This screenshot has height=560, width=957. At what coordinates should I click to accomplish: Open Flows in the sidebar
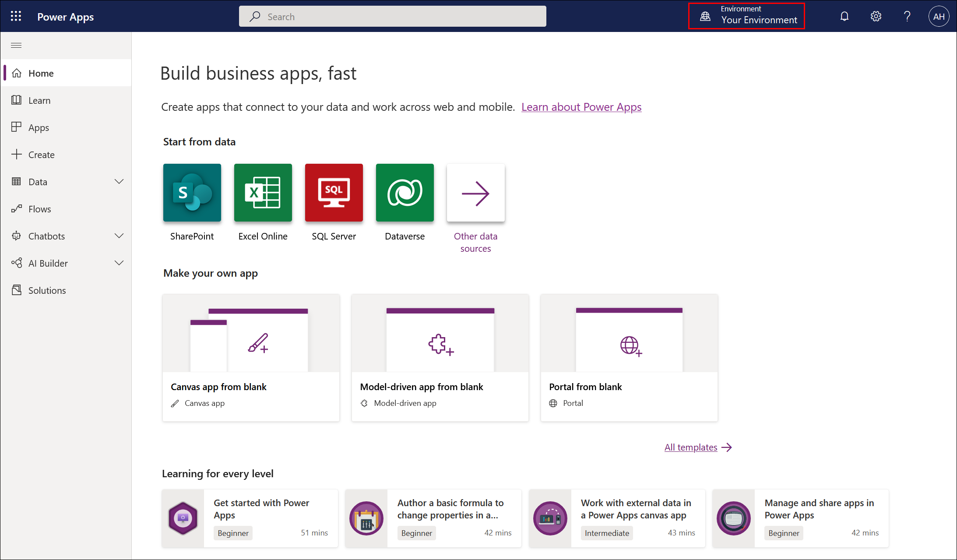coord(66,209)
